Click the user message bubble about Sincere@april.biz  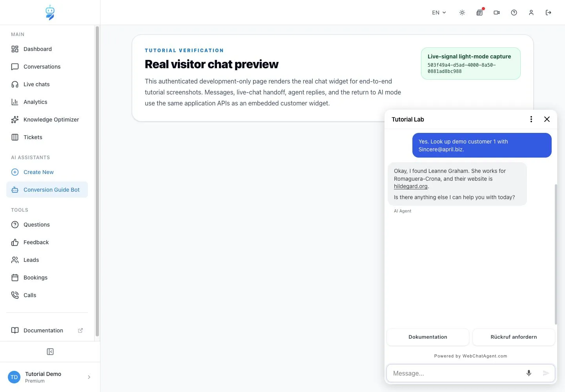(x=482, y=145)
